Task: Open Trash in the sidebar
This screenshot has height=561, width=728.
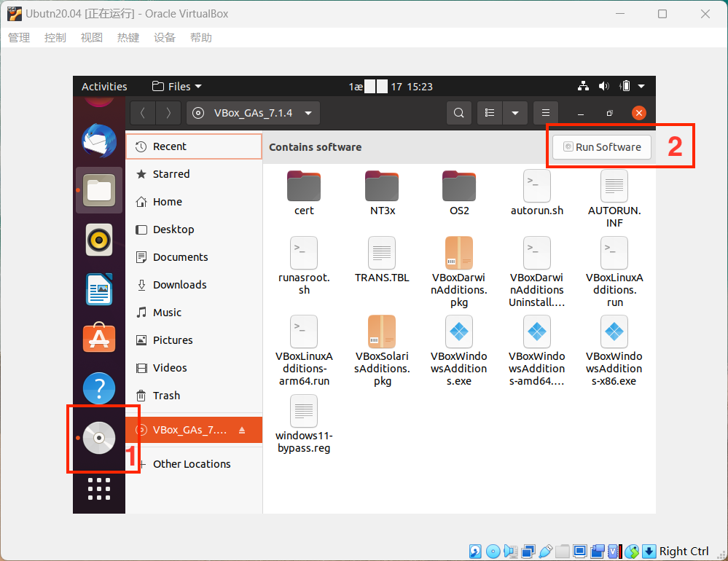Action: 194,396
